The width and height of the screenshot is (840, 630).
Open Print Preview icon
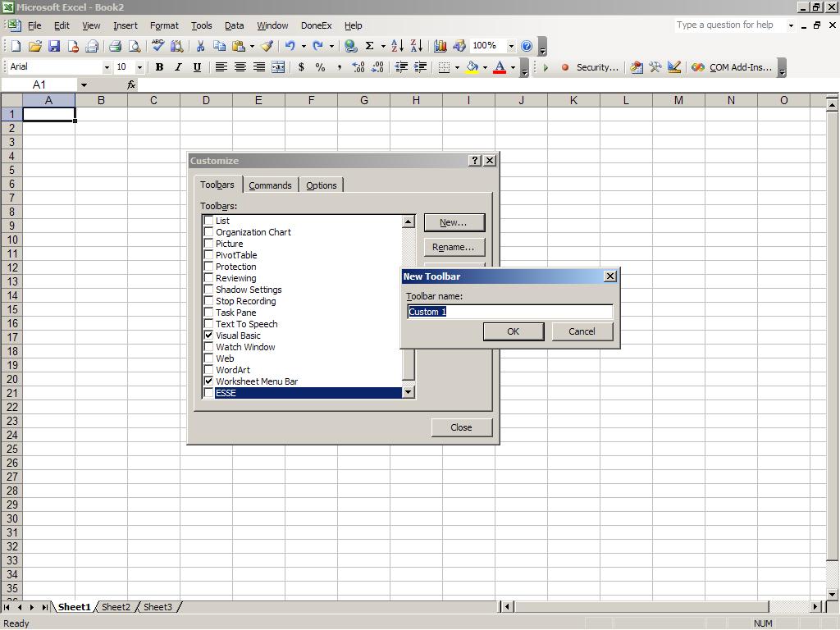(135, 46)
